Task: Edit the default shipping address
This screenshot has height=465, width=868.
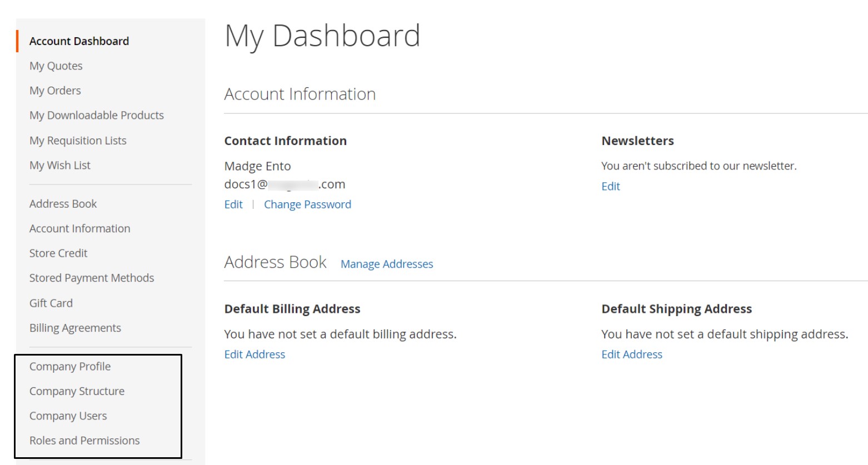Action: (x=632, y=354)
